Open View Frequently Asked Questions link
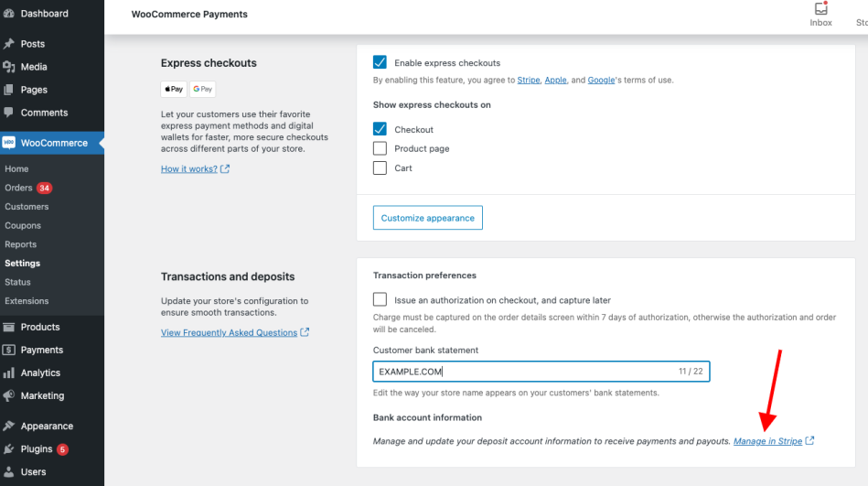The height and width of the screenshot is (486, 868). [229, 333]
